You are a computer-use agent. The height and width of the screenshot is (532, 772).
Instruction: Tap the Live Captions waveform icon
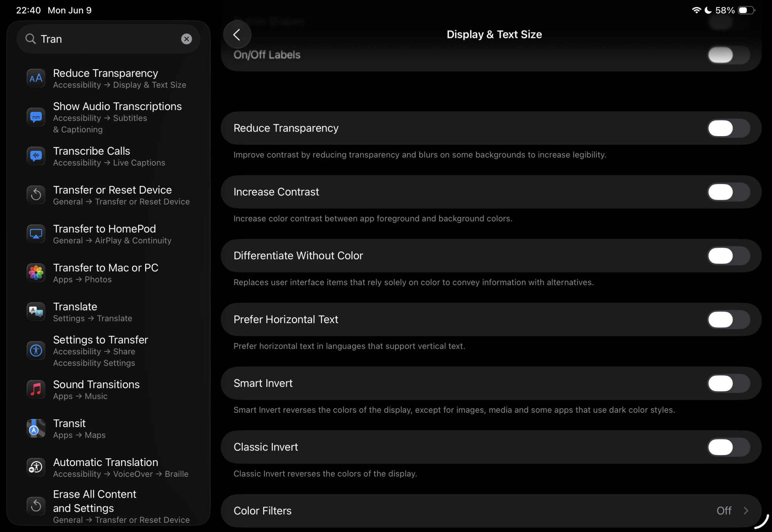point(36,156)
